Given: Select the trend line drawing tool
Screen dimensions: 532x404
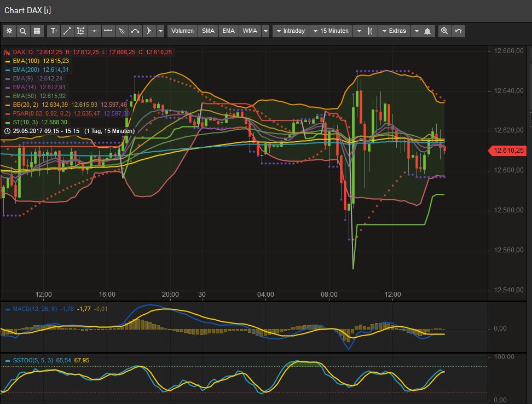Looking at the screenshot, I should pyautogui.click(x=67, y=31).
